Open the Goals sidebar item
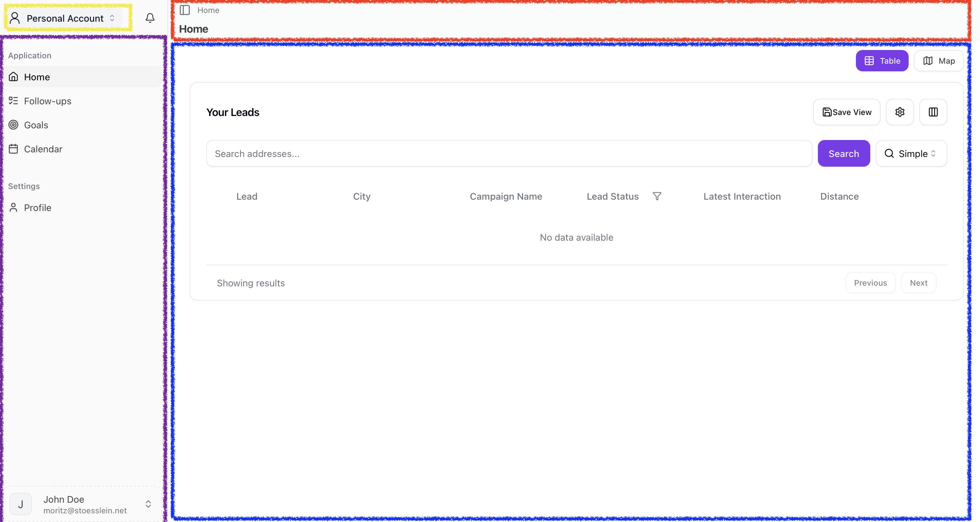Screen dimensions: 980x522 click(36, 125)
